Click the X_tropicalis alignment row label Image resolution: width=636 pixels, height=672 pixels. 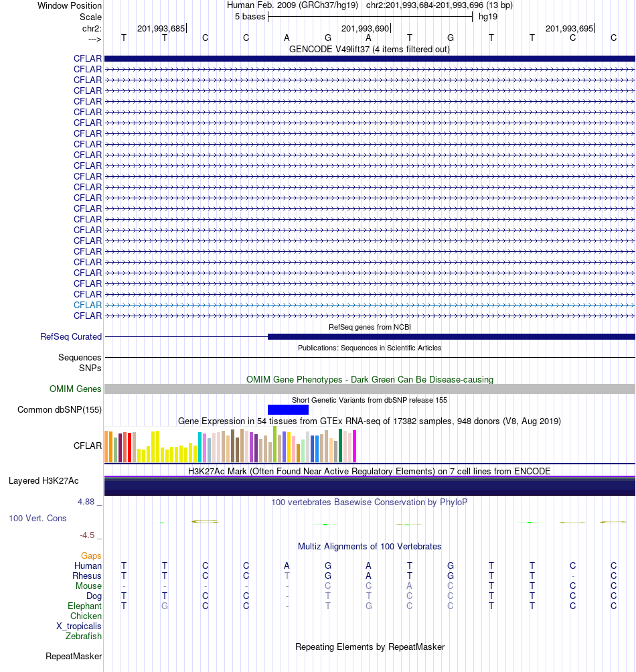coord(79,626)
